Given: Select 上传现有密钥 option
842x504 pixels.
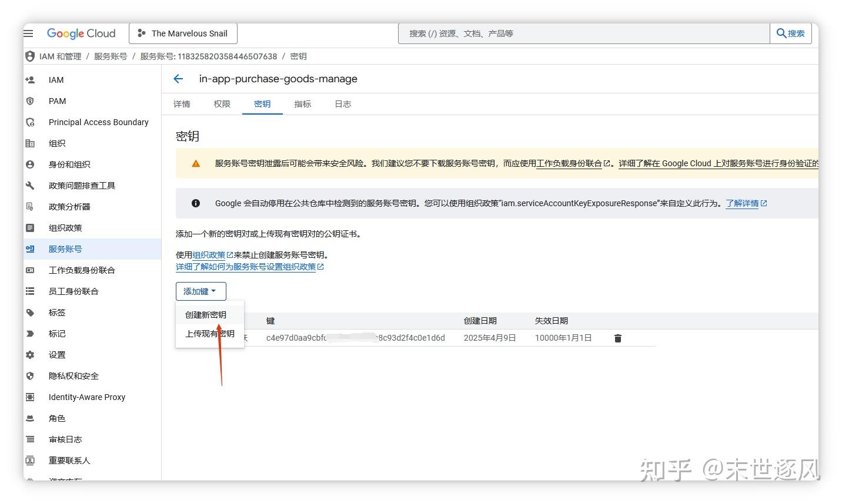Looking at the screenshot, I should point(209,334).
